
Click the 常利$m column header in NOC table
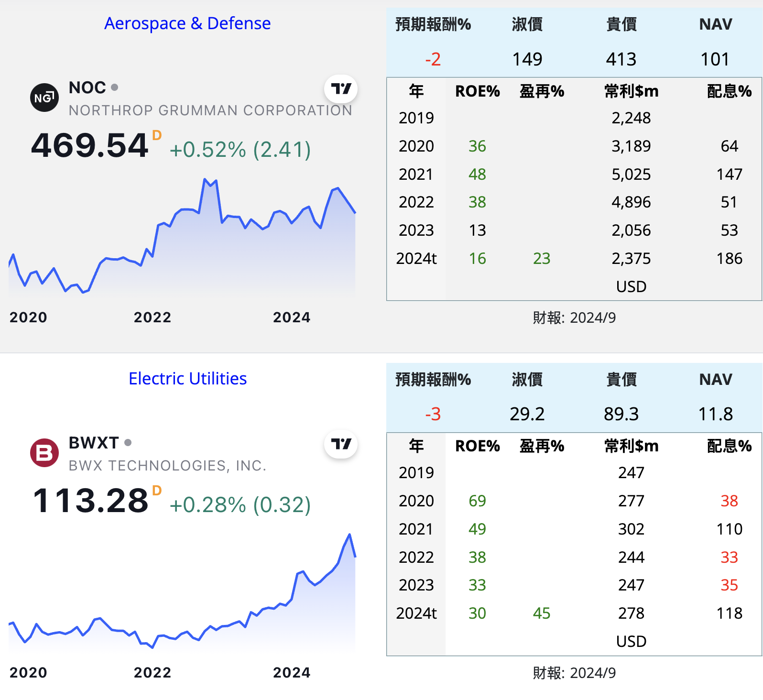point(632,91)
